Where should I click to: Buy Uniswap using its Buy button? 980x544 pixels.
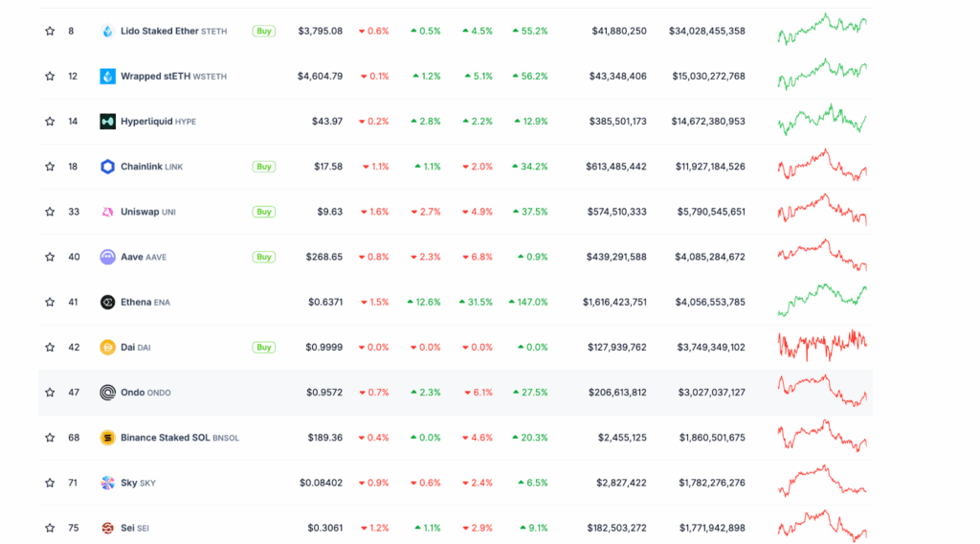click(x=264, y=212)
